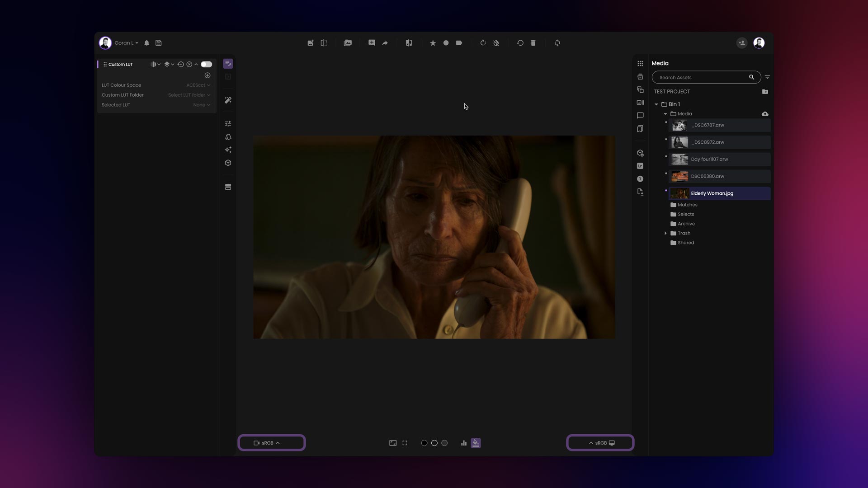Open the 3D LUT cube panel
This screenshot has height=488, width=868.
pos(228,163)
